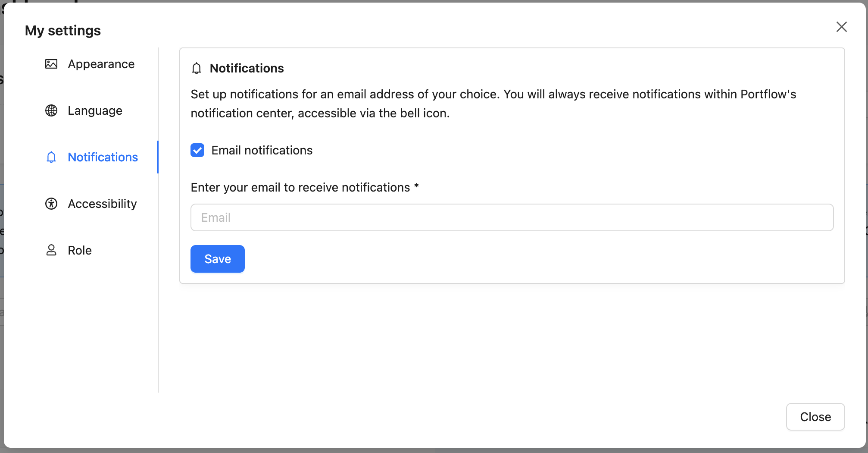Image resolution: width=868 pixels, height=453 pixels.
Task: Dismiss the settings dialog with X icon
Action: pos(841,27)
